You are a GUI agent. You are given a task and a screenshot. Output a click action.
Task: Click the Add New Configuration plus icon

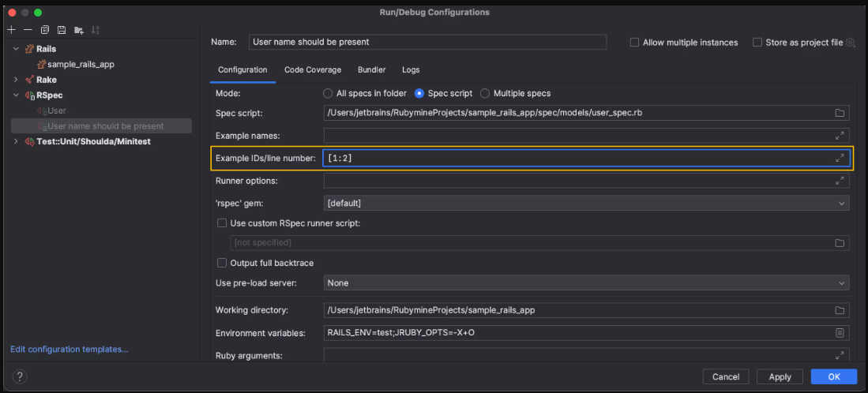[11, 30]
